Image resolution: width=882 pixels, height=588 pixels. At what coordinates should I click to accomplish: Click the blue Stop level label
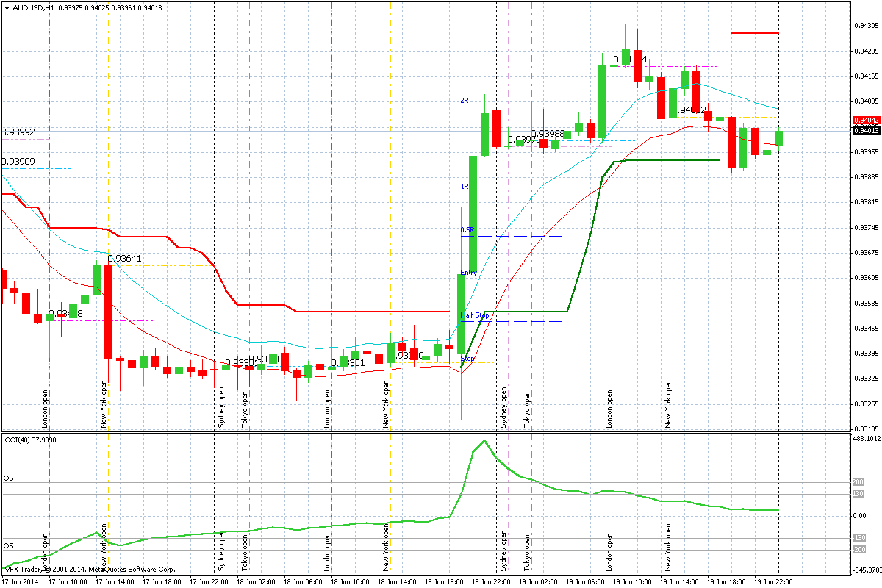467,359
